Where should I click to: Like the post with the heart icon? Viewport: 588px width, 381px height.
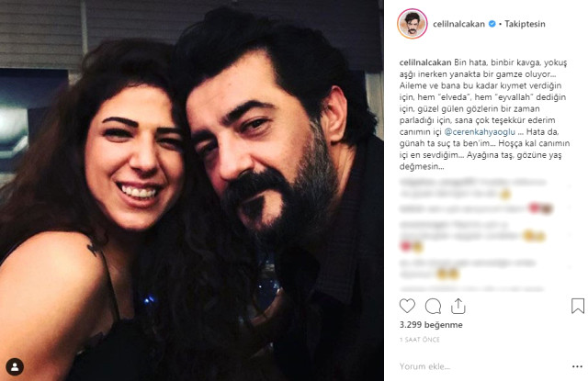click(x=407, y=306)
